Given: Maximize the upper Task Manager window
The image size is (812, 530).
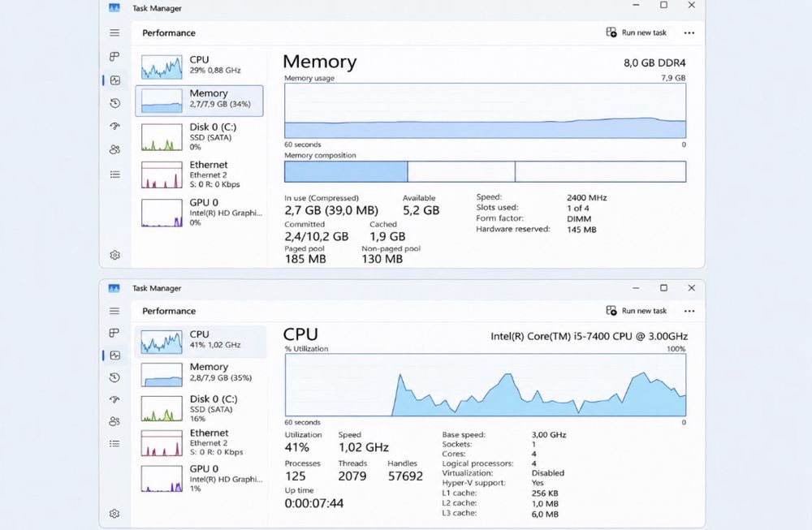Looking at the screenshot, I should [x=663, y=5].
